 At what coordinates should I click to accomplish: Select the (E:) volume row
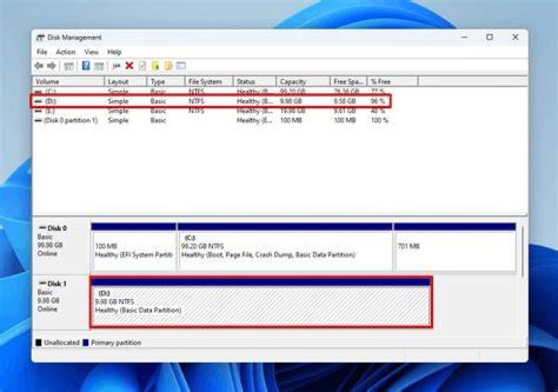[x=212, y=111]
